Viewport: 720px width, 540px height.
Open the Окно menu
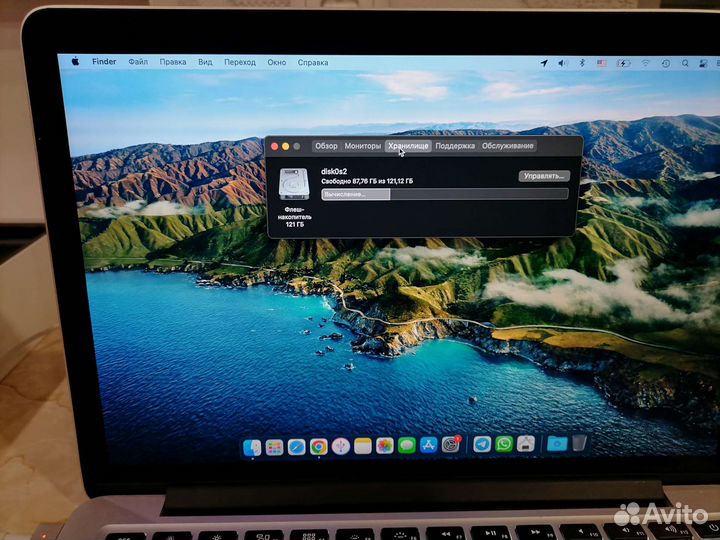pos(276,62)
